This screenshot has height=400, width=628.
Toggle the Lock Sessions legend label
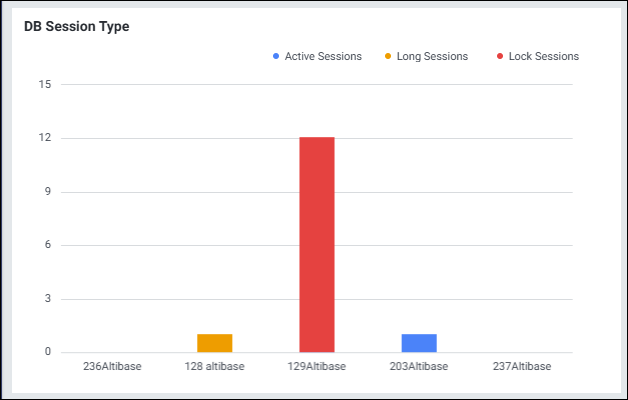coord(543,57)
